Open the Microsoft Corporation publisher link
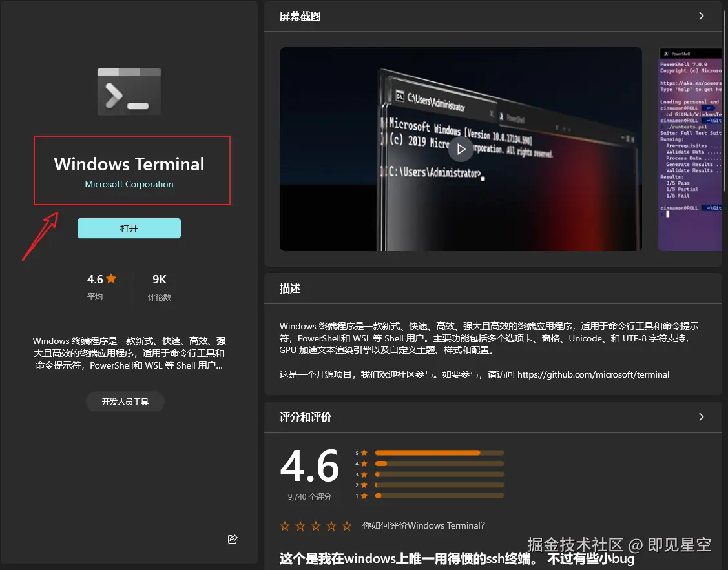728x570 pixels. pos(129,184)
